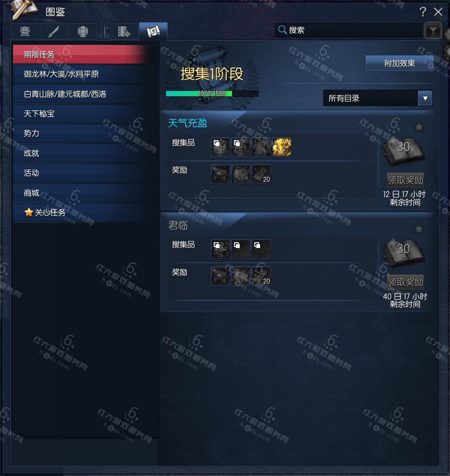The height and width of the screenshot is (476, 450).
Task: Open the gem codex tab icon
Action: pos(83,31)
